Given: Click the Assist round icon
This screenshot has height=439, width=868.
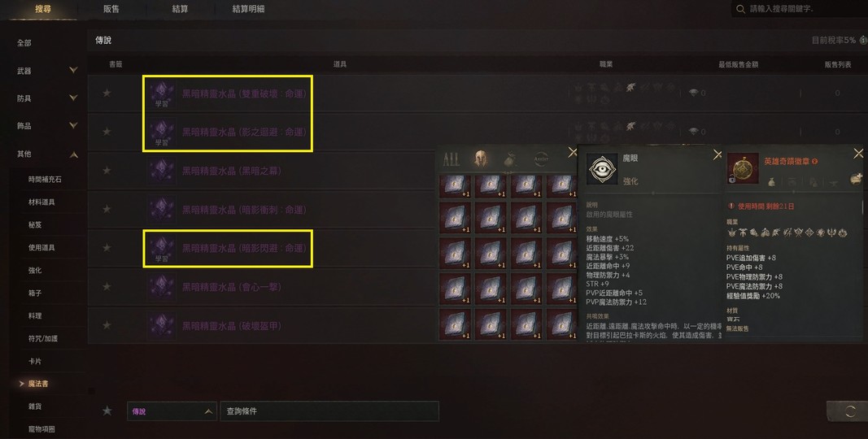Looking at the screenshot, I should click(541, 159).
